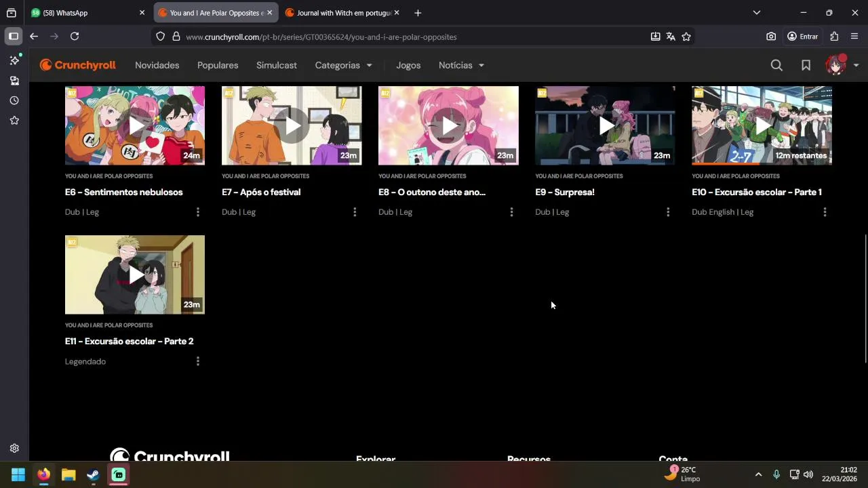868x488 pixels.
Task: Click the page vertical scrollbar
Action: [x=865, y=298]
